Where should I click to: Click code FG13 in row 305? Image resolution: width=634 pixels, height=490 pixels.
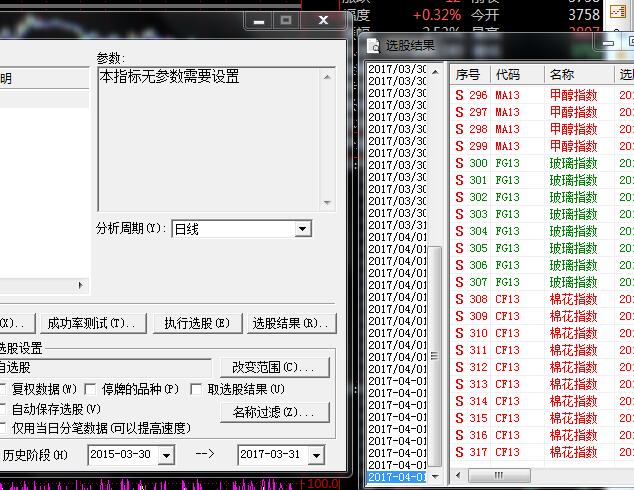[507, 248]
